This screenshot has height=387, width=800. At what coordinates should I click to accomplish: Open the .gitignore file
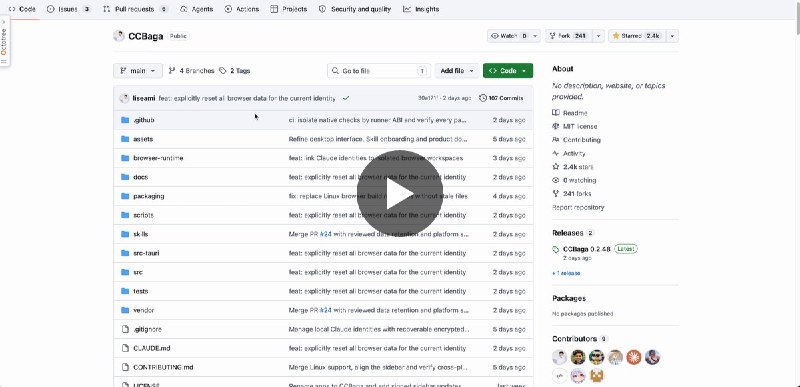click(147, 329)
